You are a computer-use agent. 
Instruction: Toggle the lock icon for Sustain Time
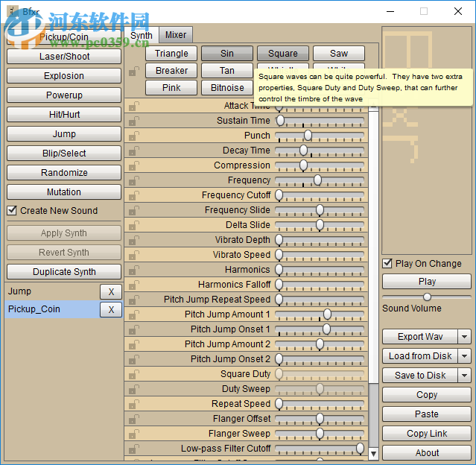pos(134,121)
